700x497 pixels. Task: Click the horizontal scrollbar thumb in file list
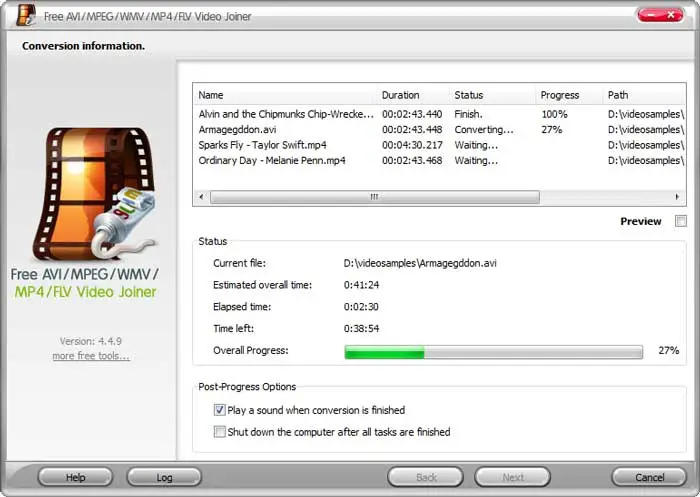point(375,197)
